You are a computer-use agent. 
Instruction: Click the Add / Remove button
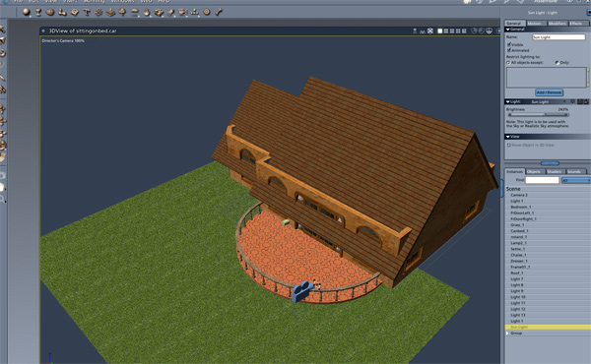(550, 92)
